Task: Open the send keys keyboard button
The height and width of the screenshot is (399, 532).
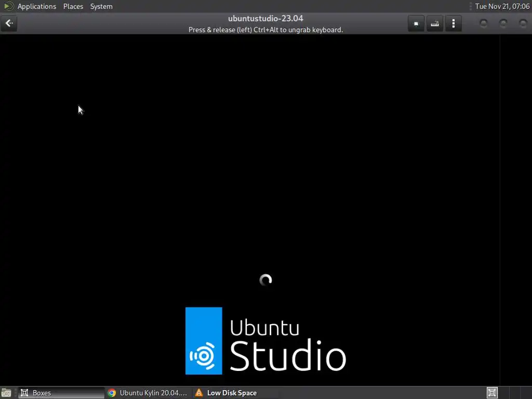Action: (435, 23)
